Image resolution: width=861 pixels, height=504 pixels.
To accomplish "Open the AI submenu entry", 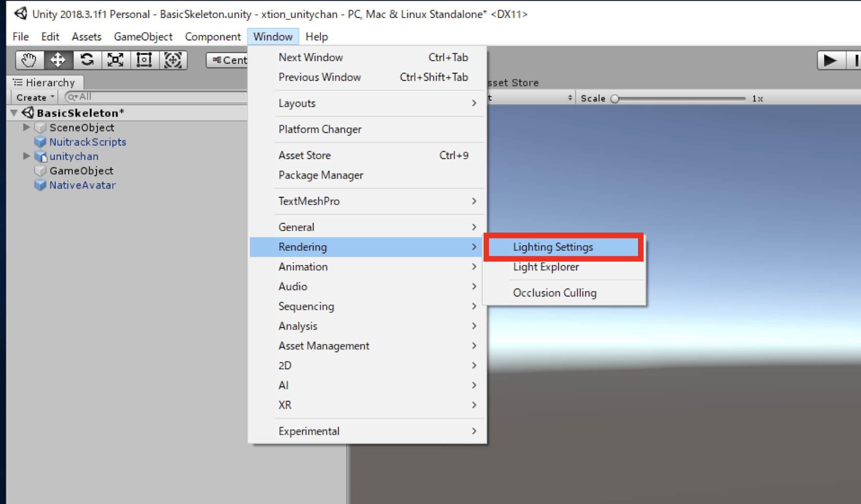I will click(367, 385).
